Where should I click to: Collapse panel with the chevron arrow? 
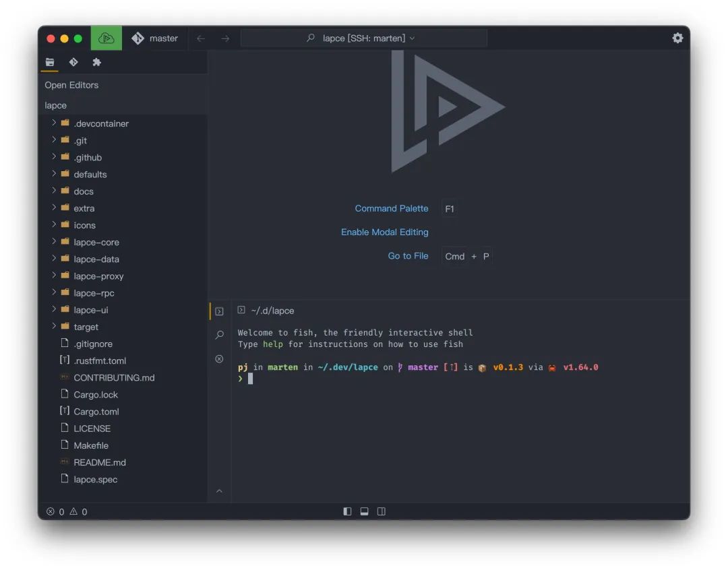219,491
